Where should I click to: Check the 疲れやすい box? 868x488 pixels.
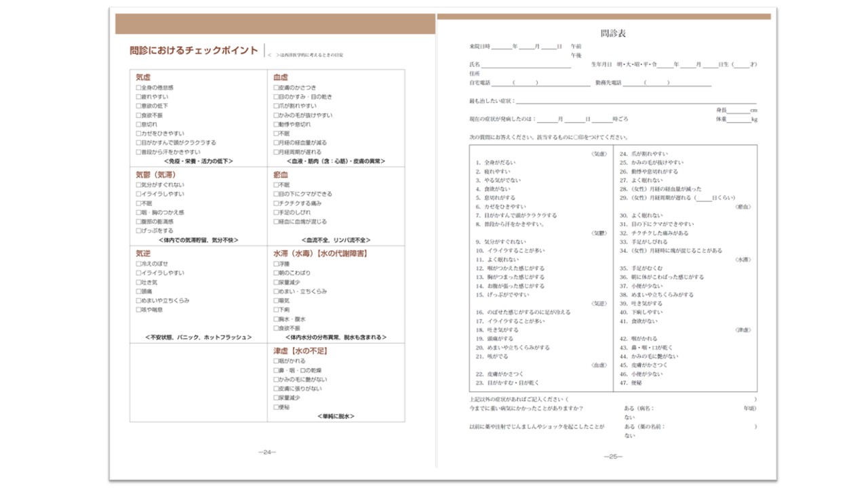pyautogui.click(x=138, y=97)
